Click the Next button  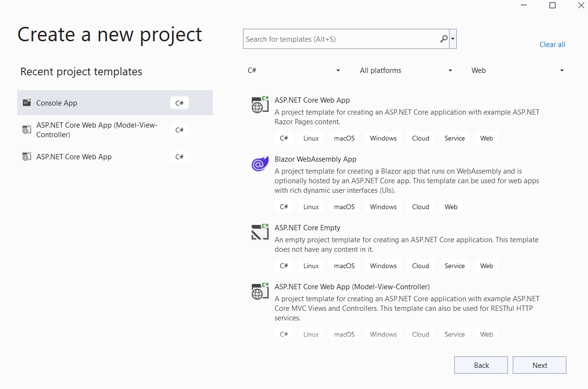coord(539,365)
